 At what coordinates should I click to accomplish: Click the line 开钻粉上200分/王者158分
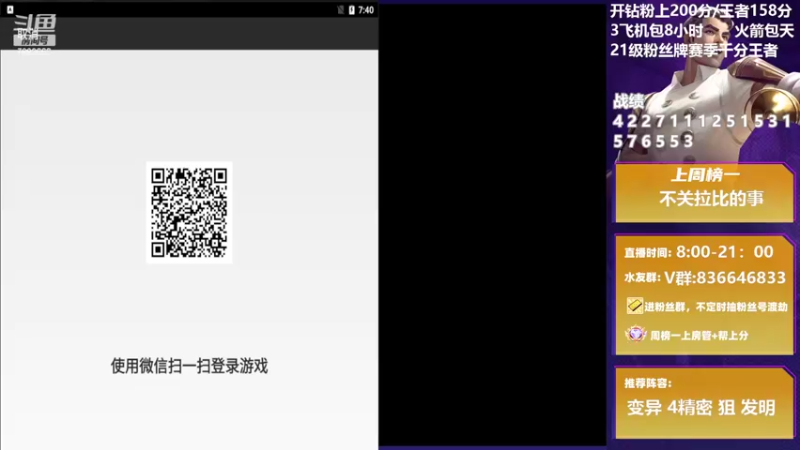pos(701,11)
